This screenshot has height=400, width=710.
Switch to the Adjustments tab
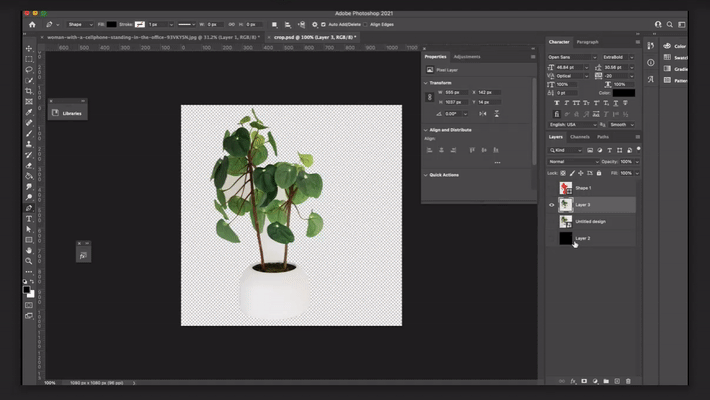pyautogui.click(x=467, y=57)
